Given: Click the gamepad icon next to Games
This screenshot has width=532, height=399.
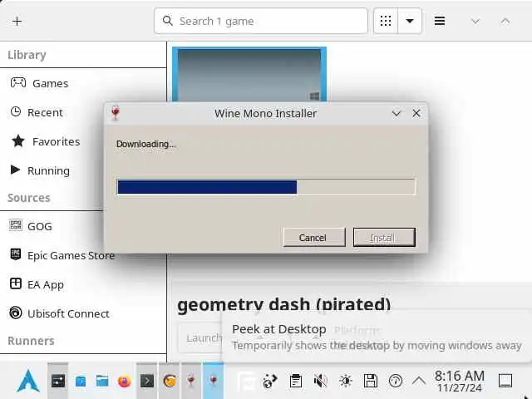Looking at the screenshot, I should 18,82.
